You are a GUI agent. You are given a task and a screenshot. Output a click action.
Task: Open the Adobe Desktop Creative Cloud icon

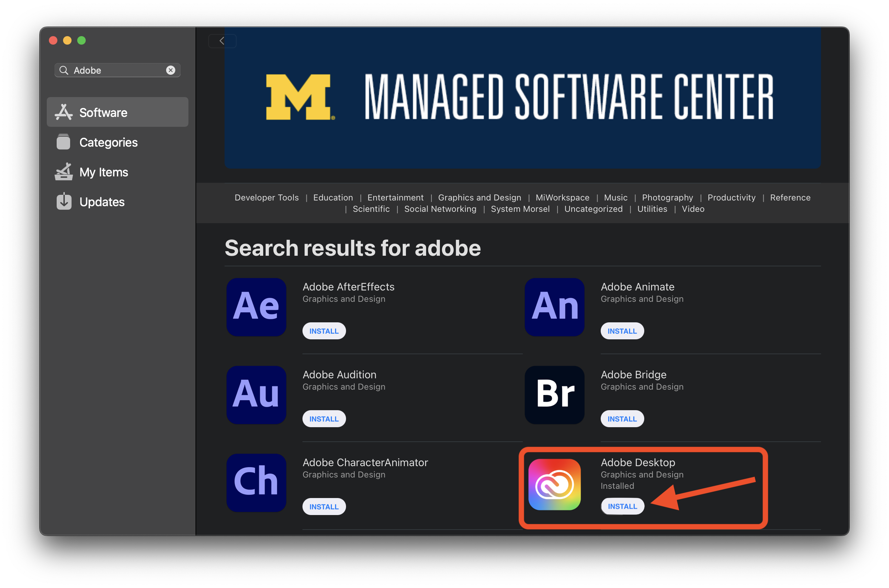pyautogui.click(x=554, y=484)
